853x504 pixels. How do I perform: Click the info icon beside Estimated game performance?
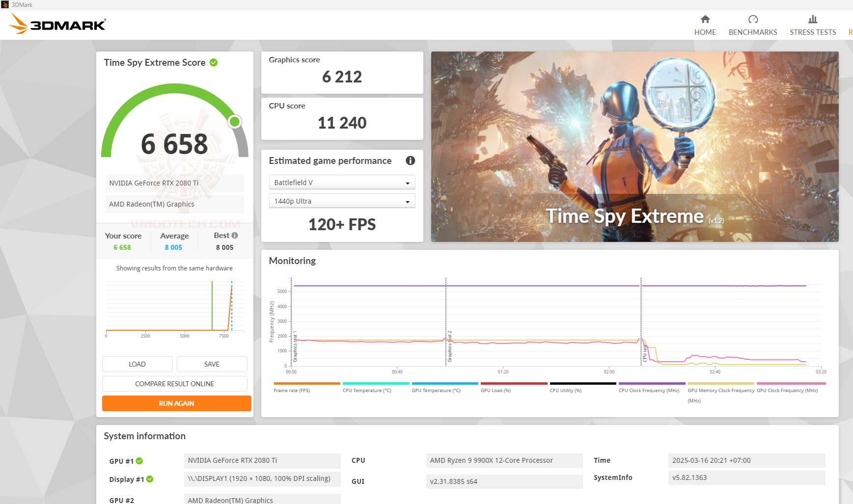[411, 161]
